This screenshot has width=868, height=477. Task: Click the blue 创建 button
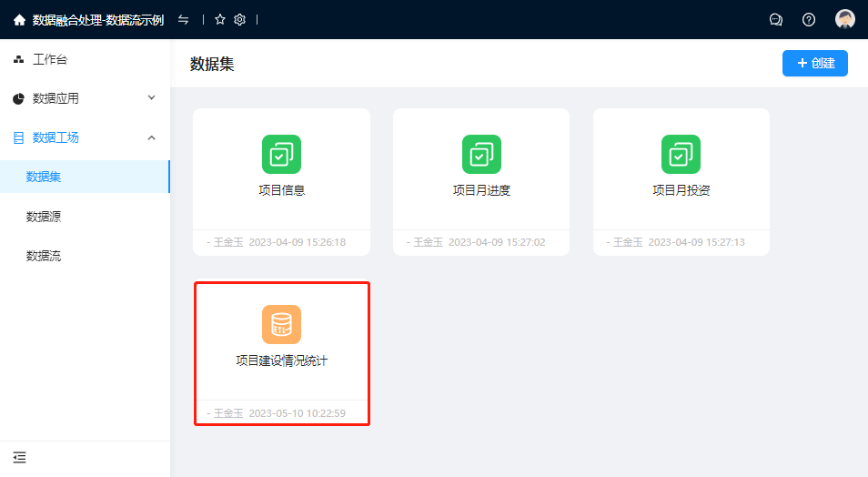coord(814,64)
